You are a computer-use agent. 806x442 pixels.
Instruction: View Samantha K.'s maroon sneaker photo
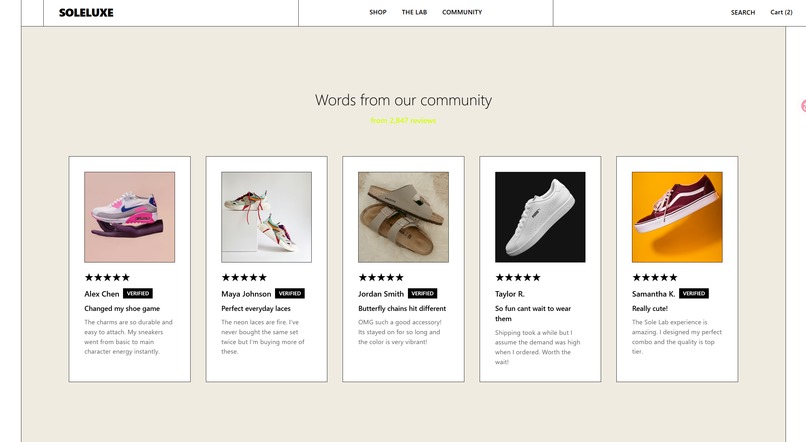(677, 217)
